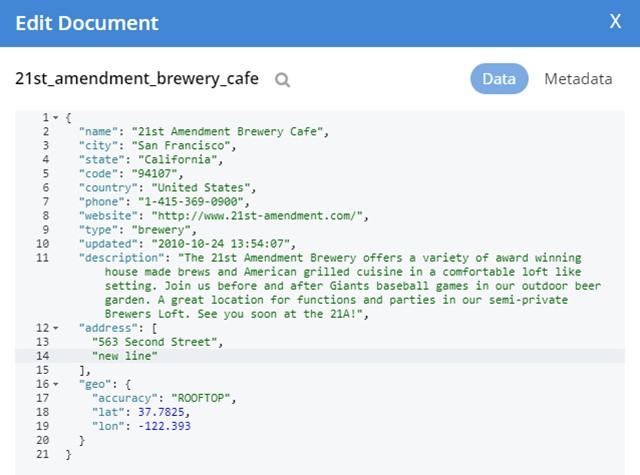
Task: Click the "city" key
Action: point(98,146)
